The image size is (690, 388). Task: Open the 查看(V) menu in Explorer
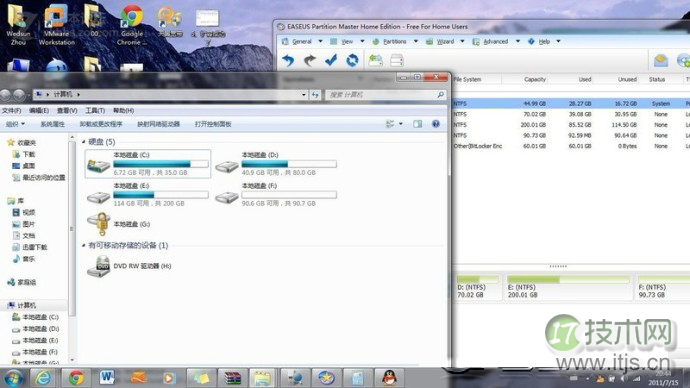click(x=67, y=110)
